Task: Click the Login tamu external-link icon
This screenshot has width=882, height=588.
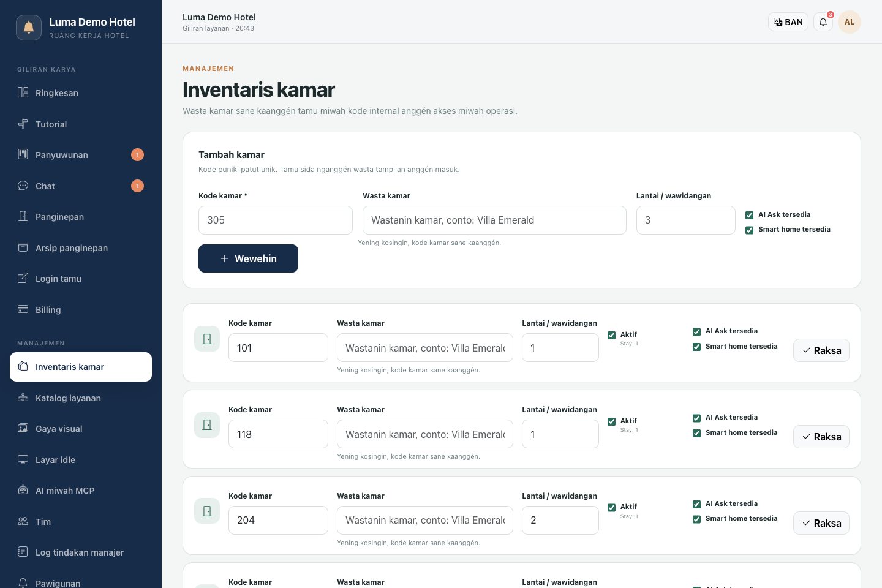Action: pyautogui.click(x=23, y=278)
